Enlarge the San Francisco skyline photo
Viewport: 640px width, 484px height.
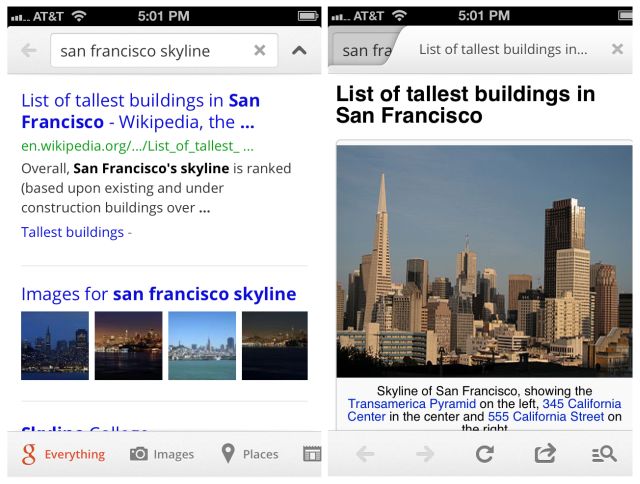[x=484, y=261]
